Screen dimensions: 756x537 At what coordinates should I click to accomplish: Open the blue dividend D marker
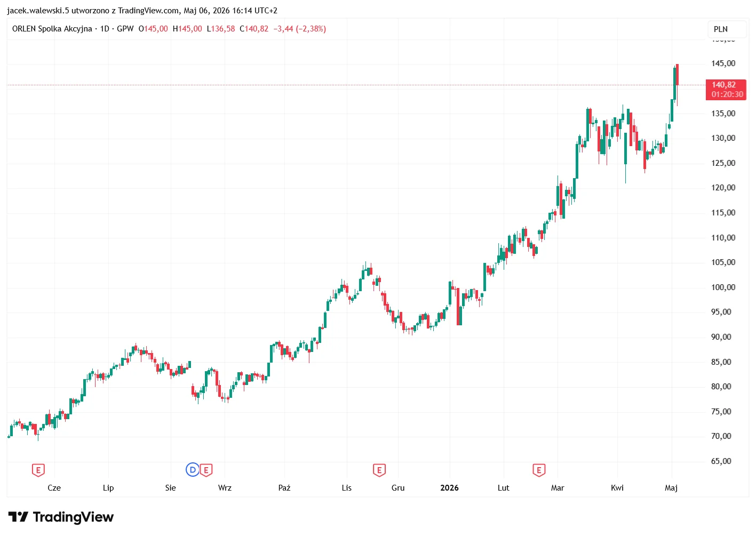(x=193, y=470)
